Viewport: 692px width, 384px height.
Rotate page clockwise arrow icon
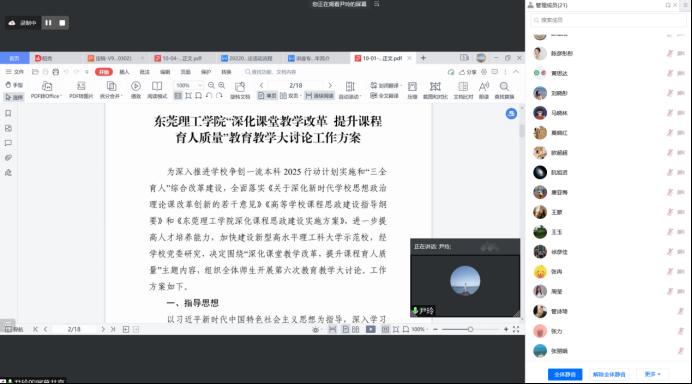tap(219, 95)
